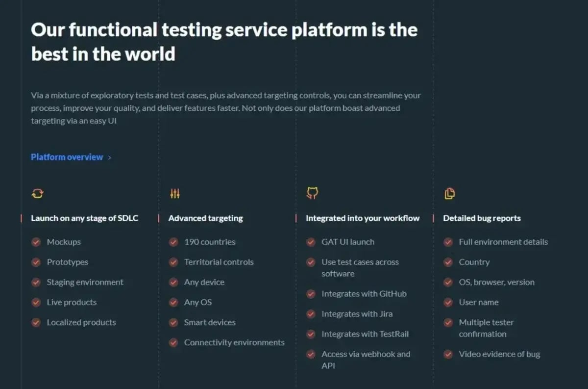Expand the Platform overview chevron arrow
This screenshot has height=389, width=588.
pyautogui.click(x=109, y=157)
